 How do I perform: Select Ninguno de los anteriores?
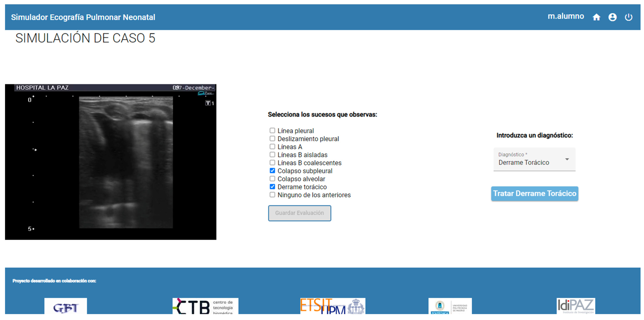point(272,195)
